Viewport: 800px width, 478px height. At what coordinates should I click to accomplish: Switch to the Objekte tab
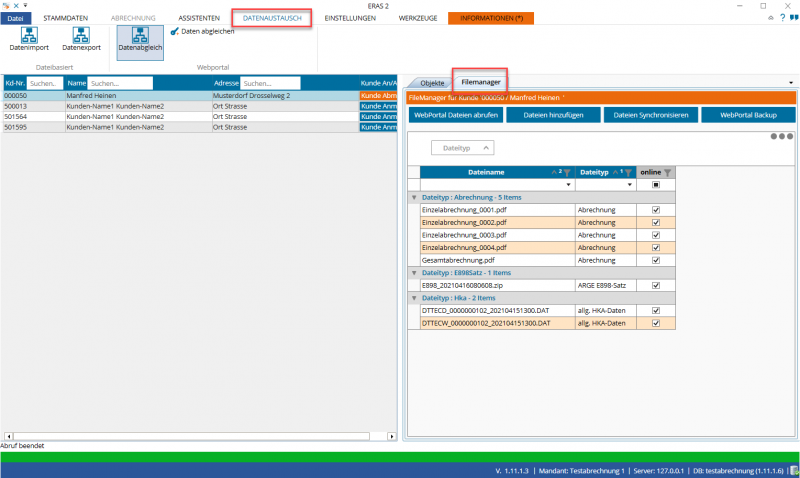[432, 83]
